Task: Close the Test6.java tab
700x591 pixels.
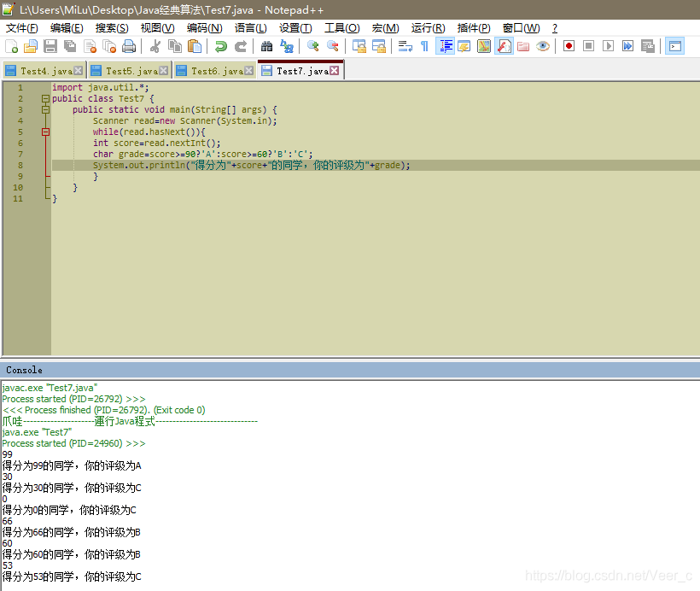Action: click(248, 71)
